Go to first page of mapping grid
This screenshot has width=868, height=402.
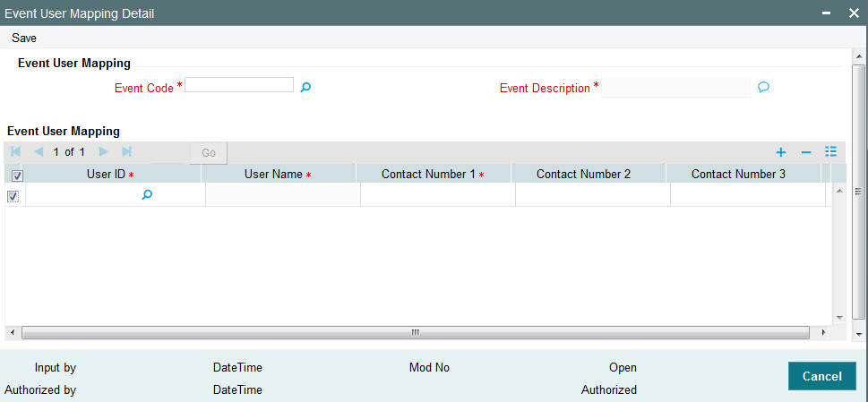coord(15,151)
